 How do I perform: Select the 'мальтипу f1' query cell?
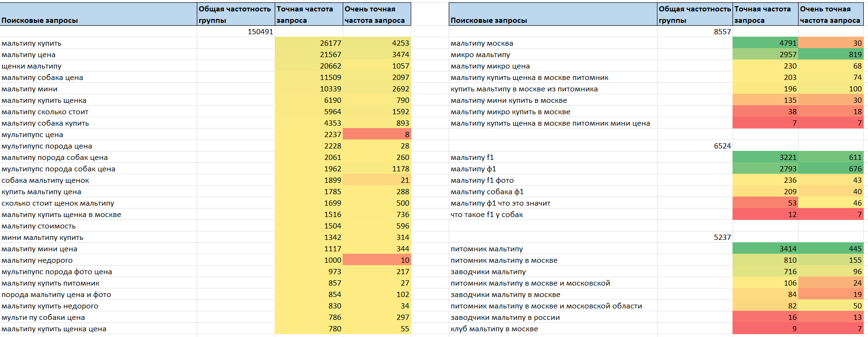553,157
